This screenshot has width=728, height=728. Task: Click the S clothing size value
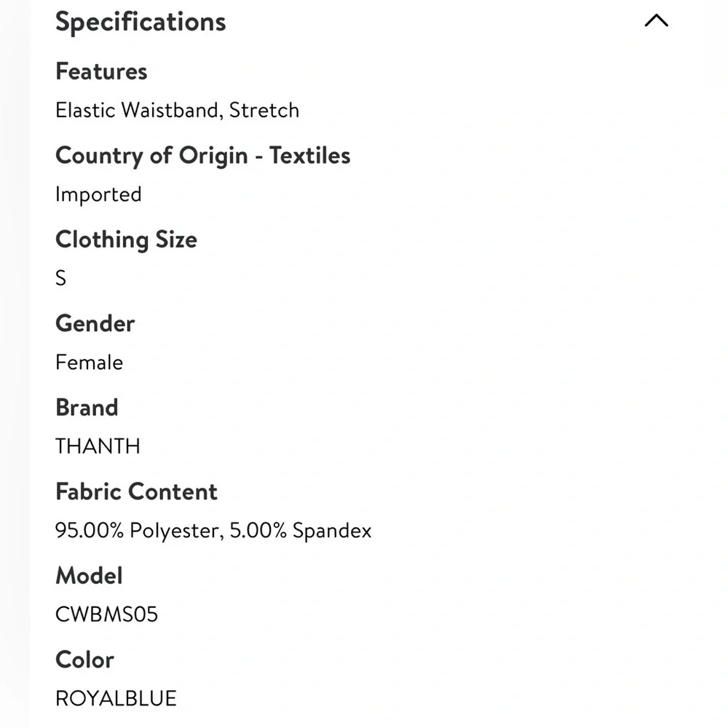click(x=61, y=279)
